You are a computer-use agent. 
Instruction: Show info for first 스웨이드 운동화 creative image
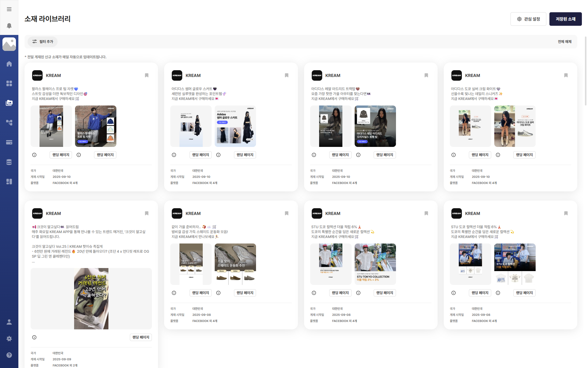click(x=174, y=293)
